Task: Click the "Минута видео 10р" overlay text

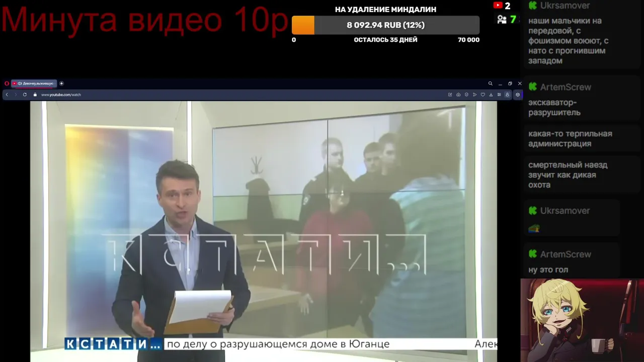Action: point(144,20)
